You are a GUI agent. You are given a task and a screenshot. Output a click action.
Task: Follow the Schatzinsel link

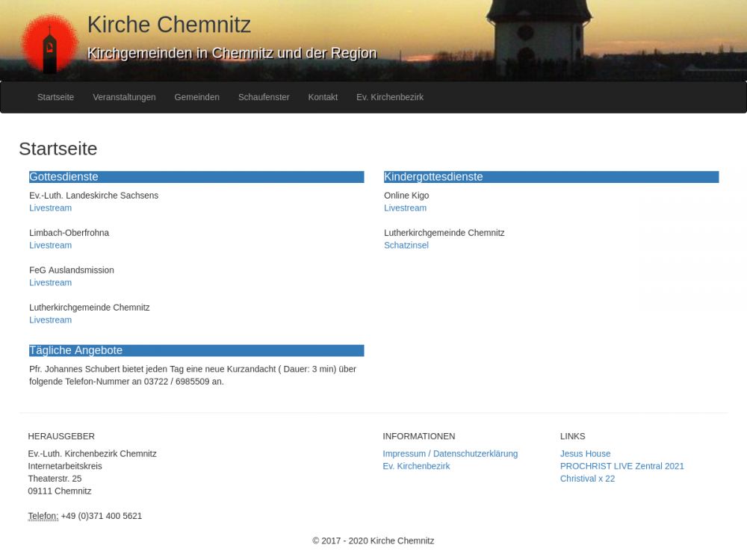click(406, 246)
